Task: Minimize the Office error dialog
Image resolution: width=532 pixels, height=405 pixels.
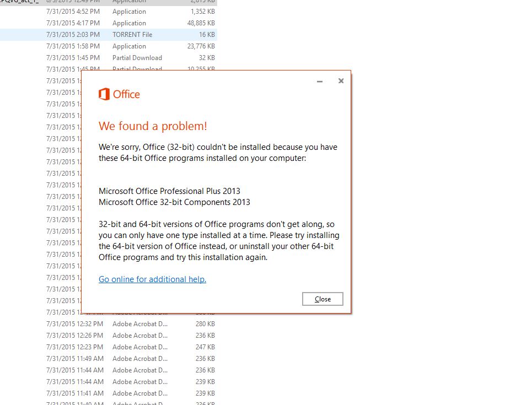Action: 320,82
